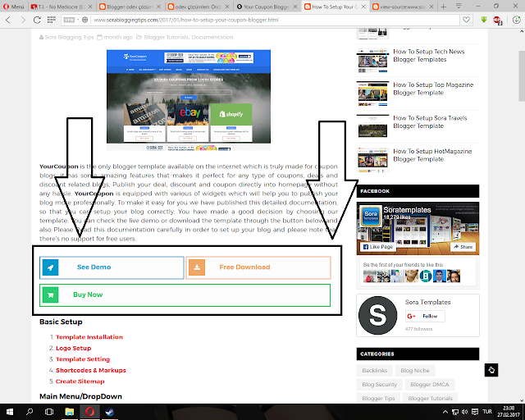Click the Sora Templates S avatar
Viewport: 525px width, 420px height.
coord(377,315)
